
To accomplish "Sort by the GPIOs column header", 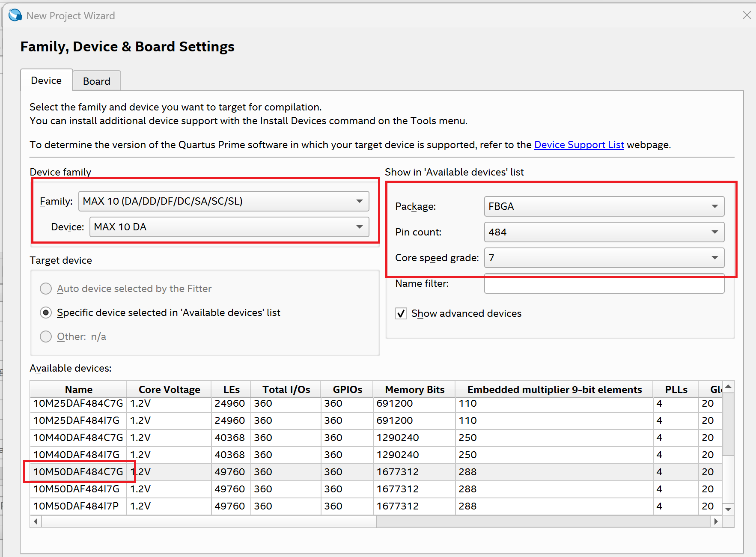I will [x=347, y=390].
